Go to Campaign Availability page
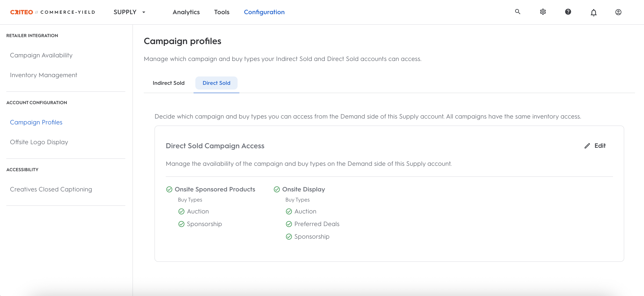644x296 pixels. 41,55
